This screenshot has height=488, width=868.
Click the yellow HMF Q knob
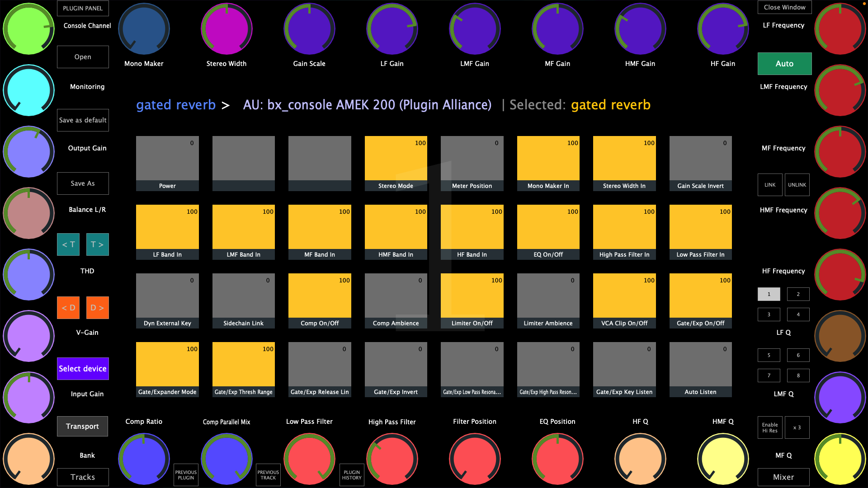[722, 459]
